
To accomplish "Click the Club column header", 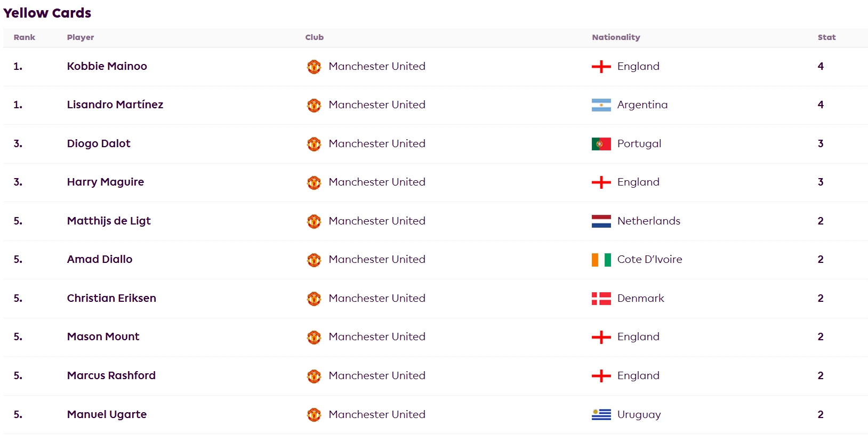I will click(x=314, y=37).
